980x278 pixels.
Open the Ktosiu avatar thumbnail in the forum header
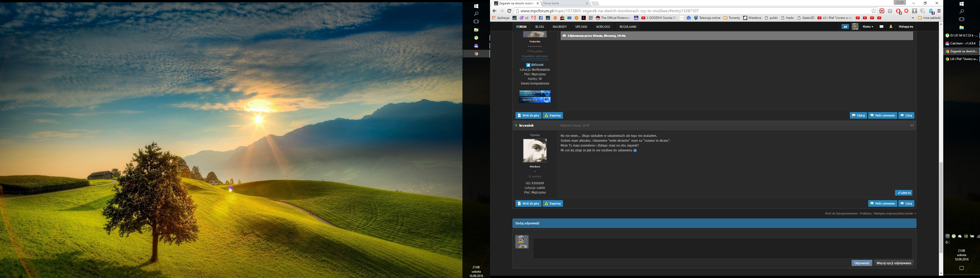click(x=855, y=27)
